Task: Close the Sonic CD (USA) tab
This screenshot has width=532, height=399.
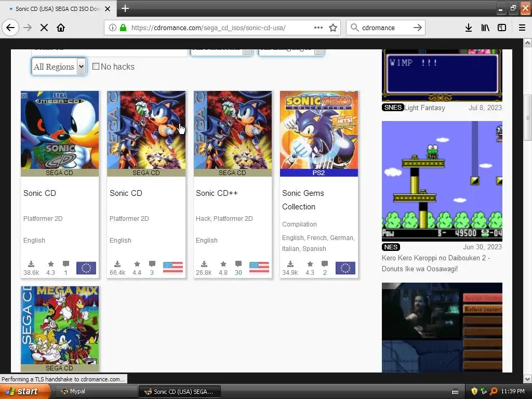Action: (108, 9)
